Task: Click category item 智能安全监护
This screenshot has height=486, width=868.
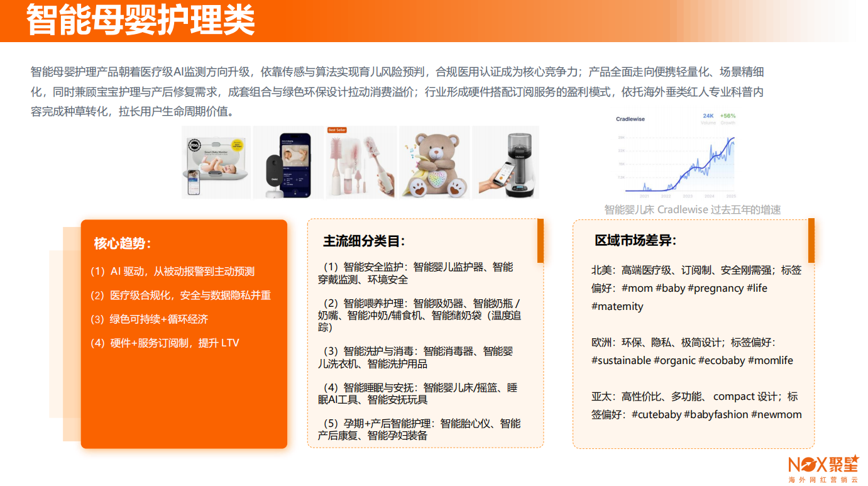Action: pos(415,273)
